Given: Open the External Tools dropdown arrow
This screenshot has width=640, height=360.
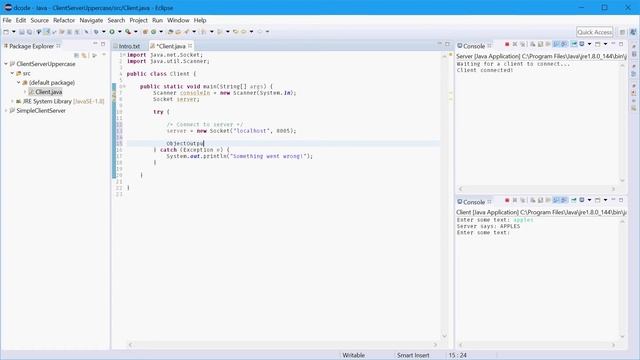Looking at the screenshot, I should click(x=136, y=31).
